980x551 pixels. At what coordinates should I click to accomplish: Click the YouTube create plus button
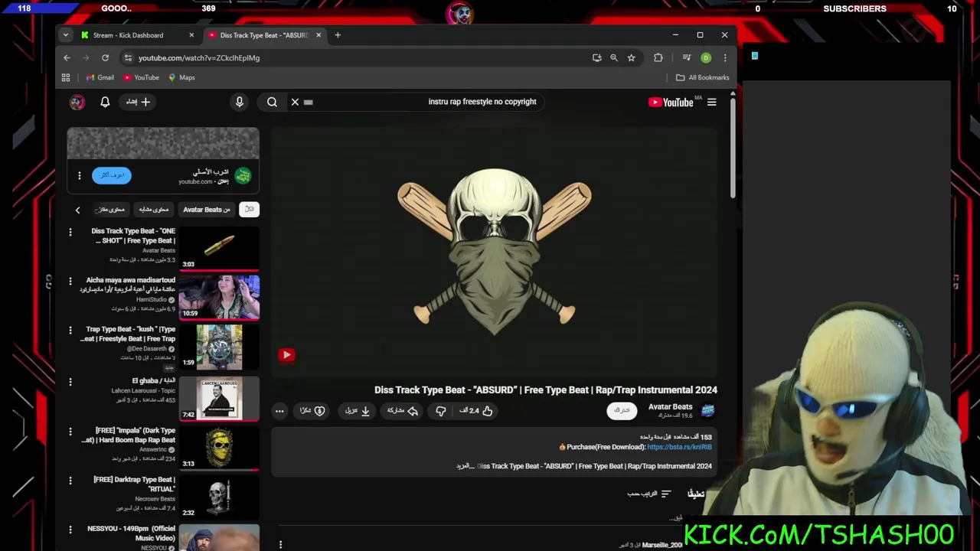tap(139, 102)
